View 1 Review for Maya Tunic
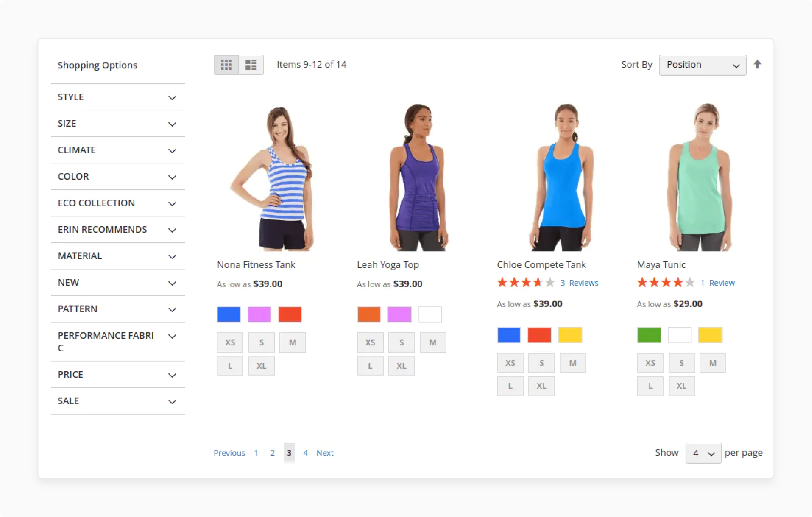Viewport: 812px width, 517px height. pyautogui.click(x=718, y=283)
